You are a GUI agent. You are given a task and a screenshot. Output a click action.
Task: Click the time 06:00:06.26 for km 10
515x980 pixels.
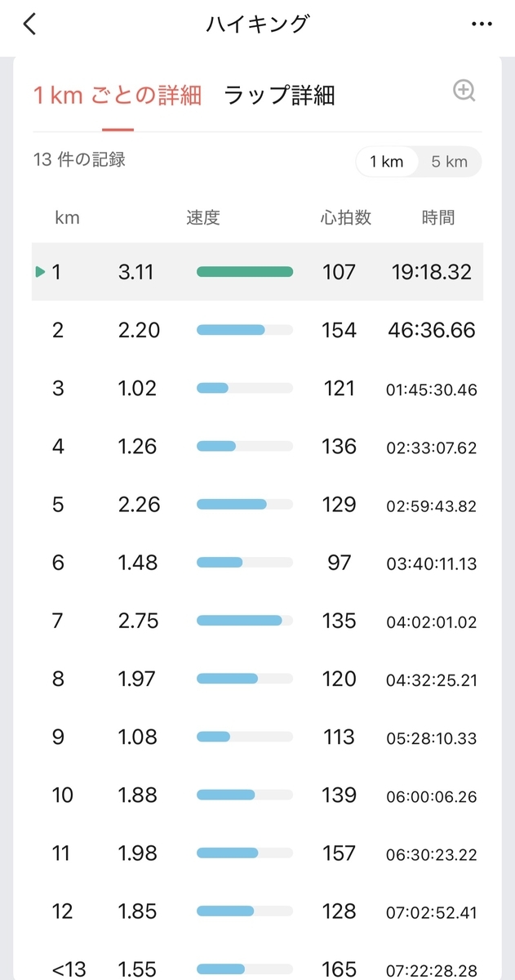[x=432, y=796]
